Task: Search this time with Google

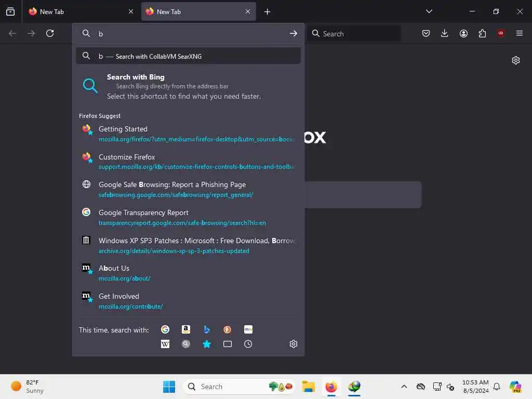Action: coord(165,329)
